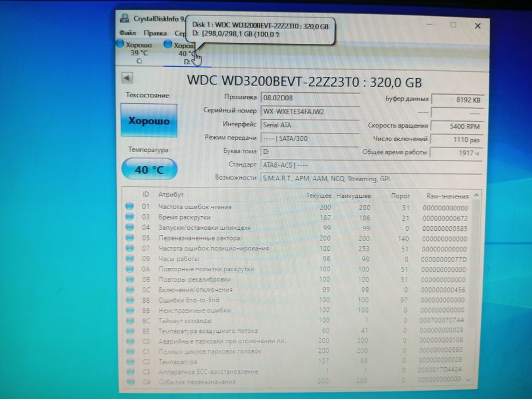The height and width of the screenshot is (399, 532).
Task: Click the firmware field 08.02D08
Action: pyautogui.click(x=310, y=98)
